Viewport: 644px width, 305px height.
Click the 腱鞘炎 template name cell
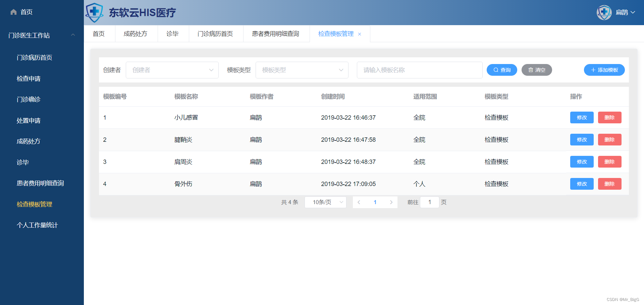click(x=183, y=140)
